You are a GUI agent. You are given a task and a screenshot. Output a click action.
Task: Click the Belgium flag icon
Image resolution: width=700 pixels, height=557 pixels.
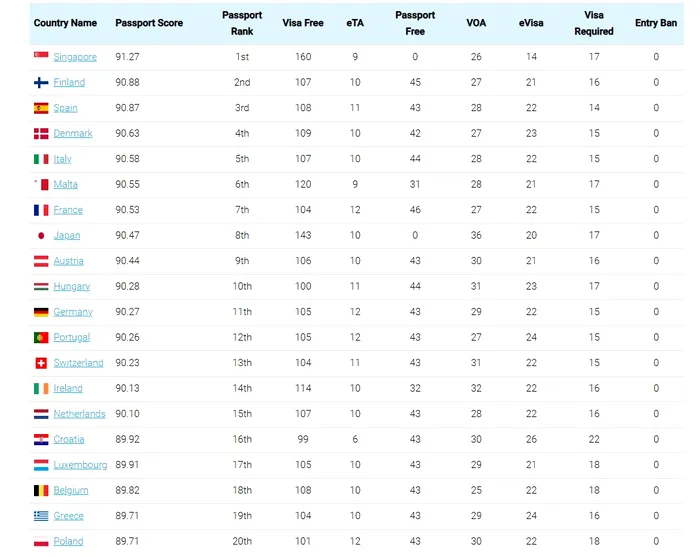pyautogui.click(x=41, y=490)
